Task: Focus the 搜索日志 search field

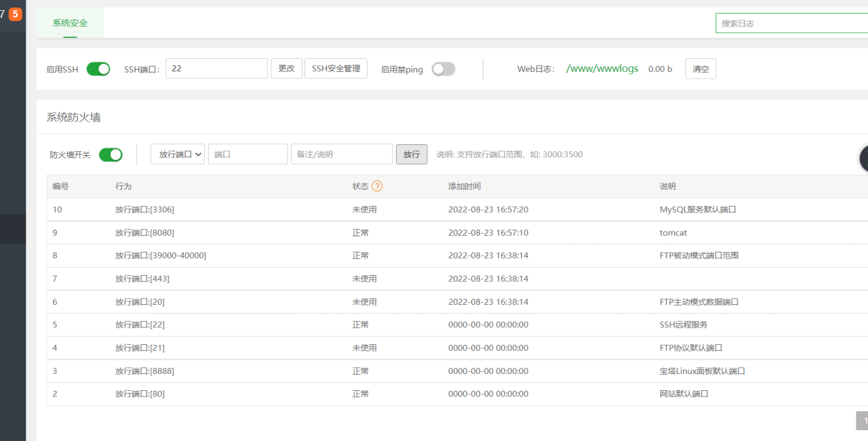Action: (x=791, y=23)
